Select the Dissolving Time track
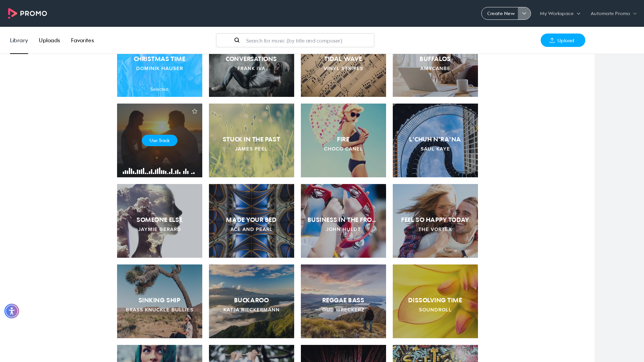 click(435, 301)
